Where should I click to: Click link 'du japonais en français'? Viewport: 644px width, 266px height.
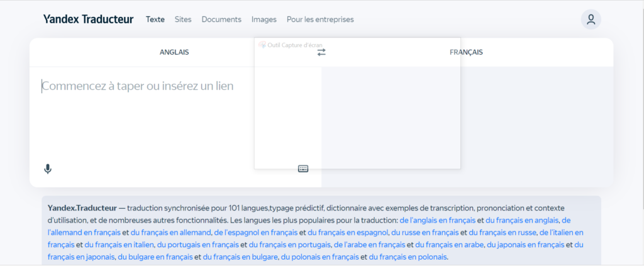point(525,245)
